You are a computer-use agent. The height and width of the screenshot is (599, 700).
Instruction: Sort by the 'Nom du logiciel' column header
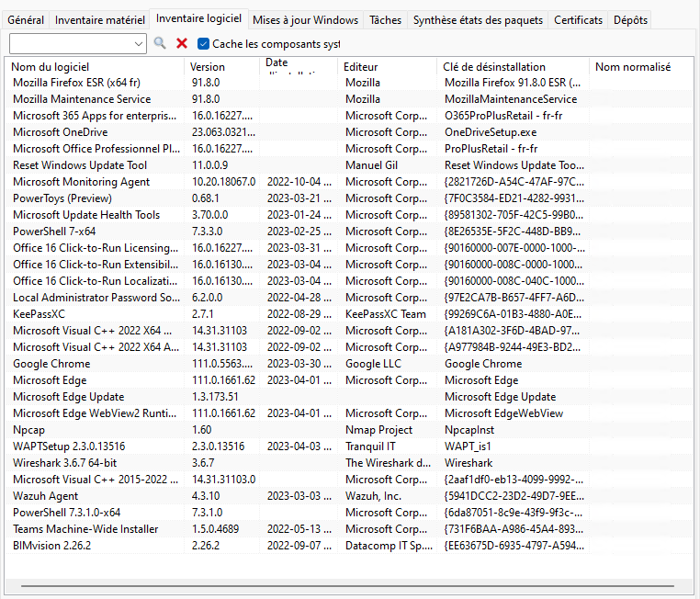96,66
